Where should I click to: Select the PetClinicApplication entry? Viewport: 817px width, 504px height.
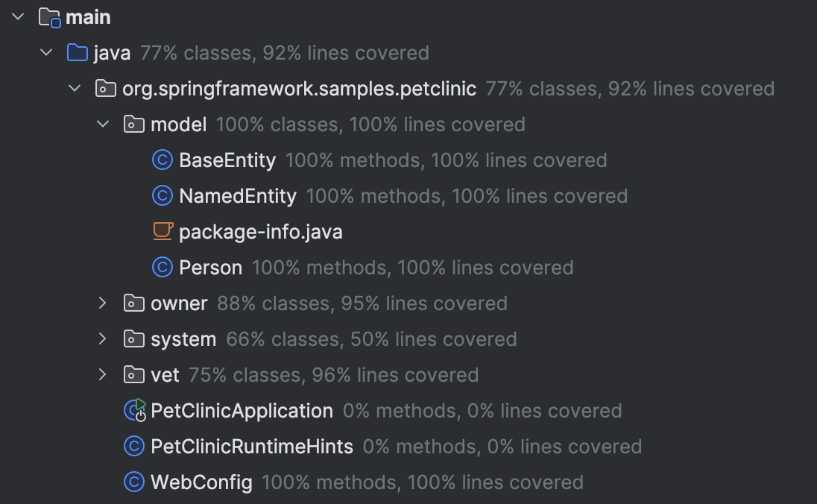point(241,410)
